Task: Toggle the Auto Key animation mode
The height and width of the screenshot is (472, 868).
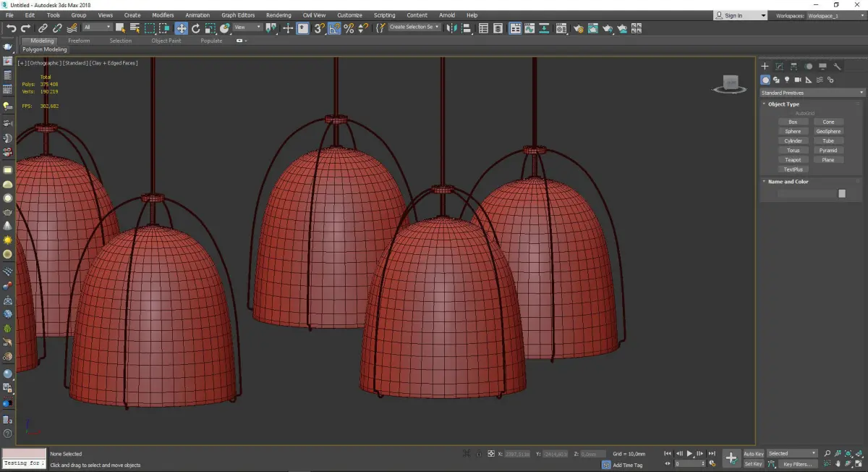Action: click(x=753, y=454)
